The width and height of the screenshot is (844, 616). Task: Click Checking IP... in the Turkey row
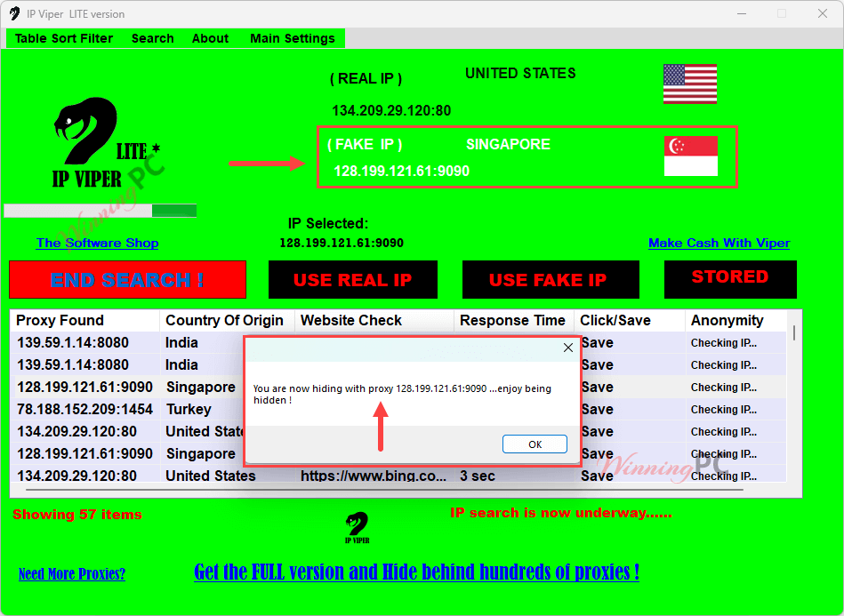coord(724,410)
